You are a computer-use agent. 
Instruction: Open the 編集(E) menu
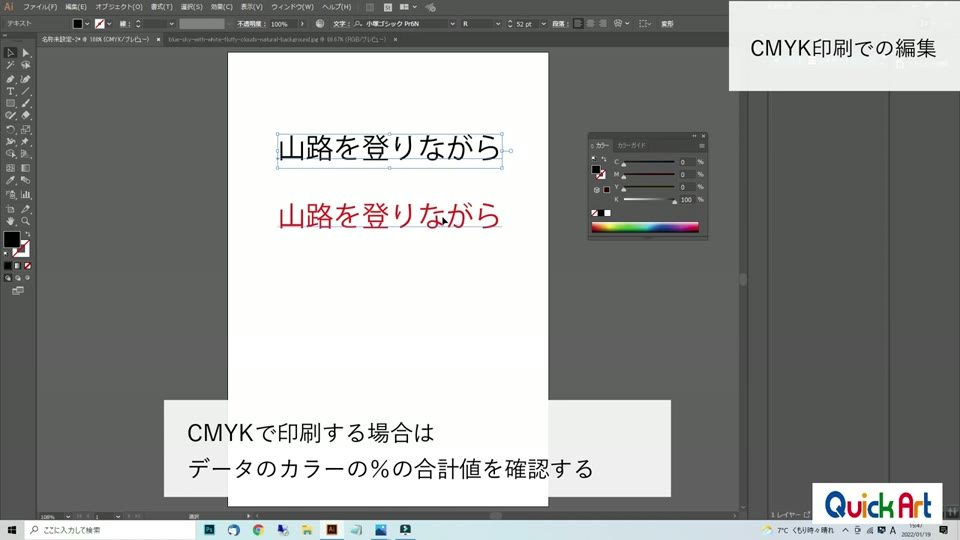tap(76, 7)
